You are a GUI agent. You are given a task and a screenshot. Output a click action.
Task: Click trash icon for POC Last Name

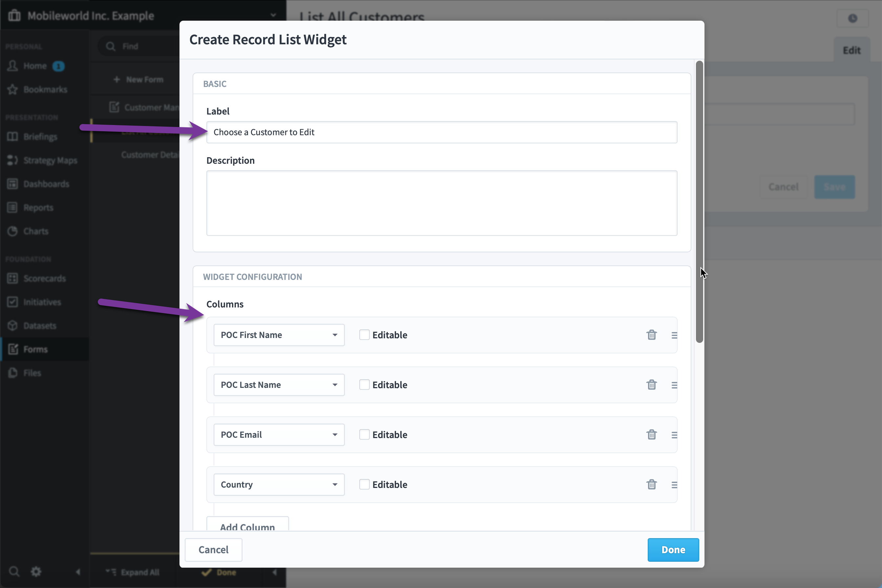point(652,385)
